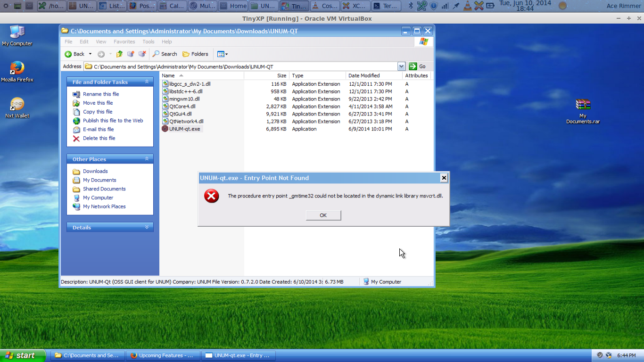The width and height of the screenshot is (644, 362).
Task: Open the Search pane in Explorer
Action: (165, 54)
